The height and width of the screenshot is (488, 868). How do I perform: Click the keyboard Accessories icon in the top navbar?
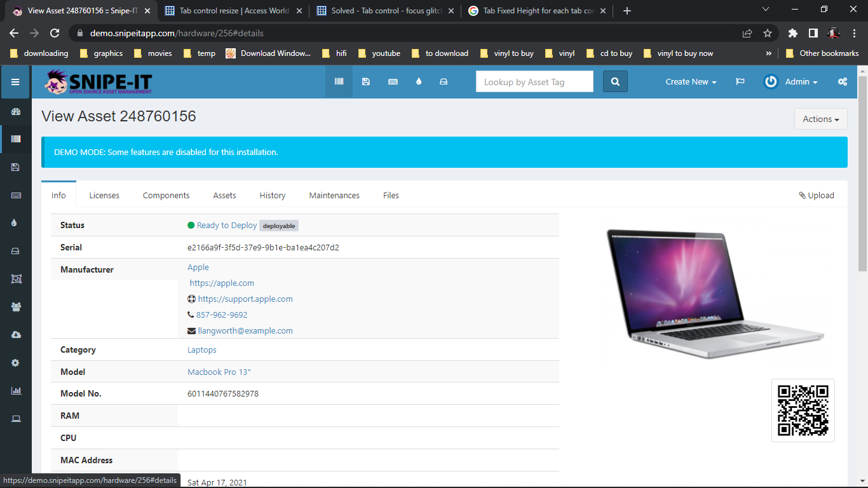click(x=393, y=81)
